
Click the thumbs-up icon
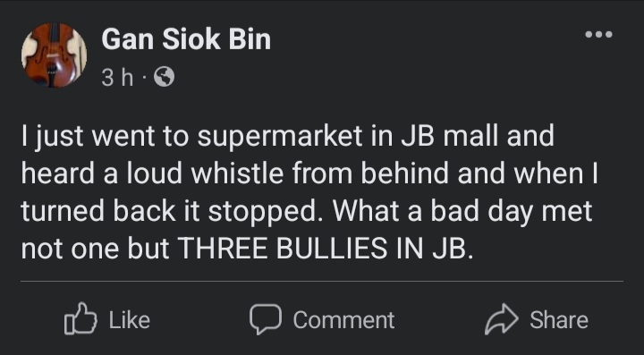tap(80, 319)
